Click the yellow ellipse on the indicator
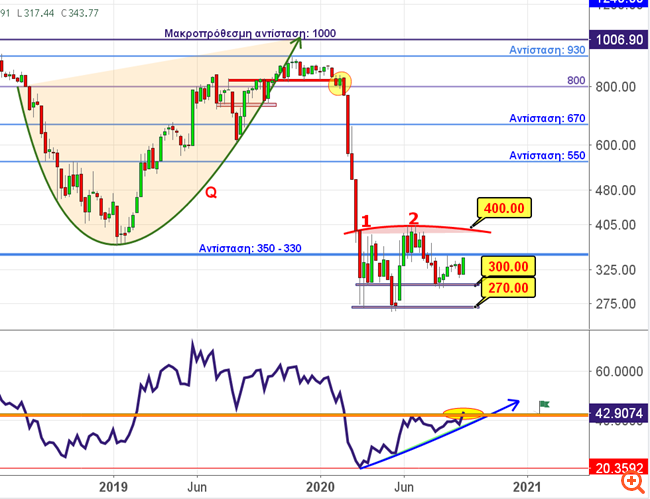Screen dimensions: 650x499 point(463,412)
